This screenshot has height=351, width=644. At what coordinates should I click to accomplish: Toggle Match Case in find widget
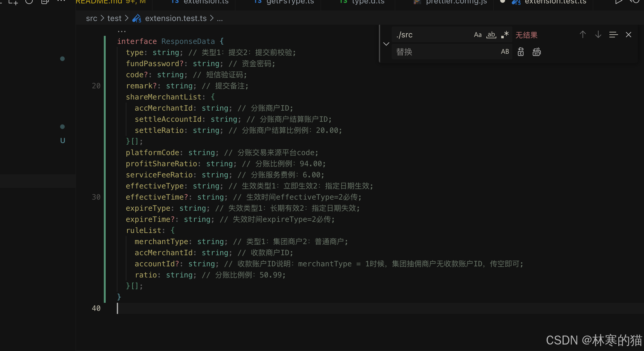(477, 35)
